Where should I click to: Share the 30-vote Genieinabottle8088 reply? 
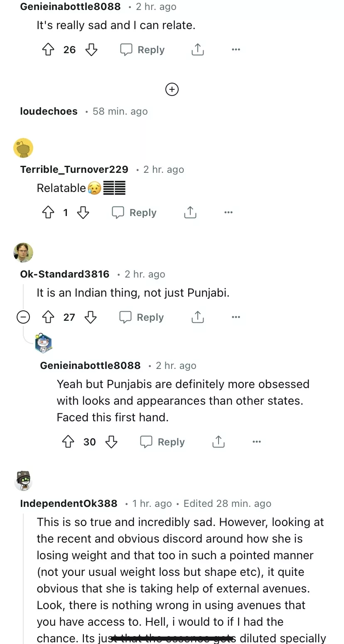(218, 442)
